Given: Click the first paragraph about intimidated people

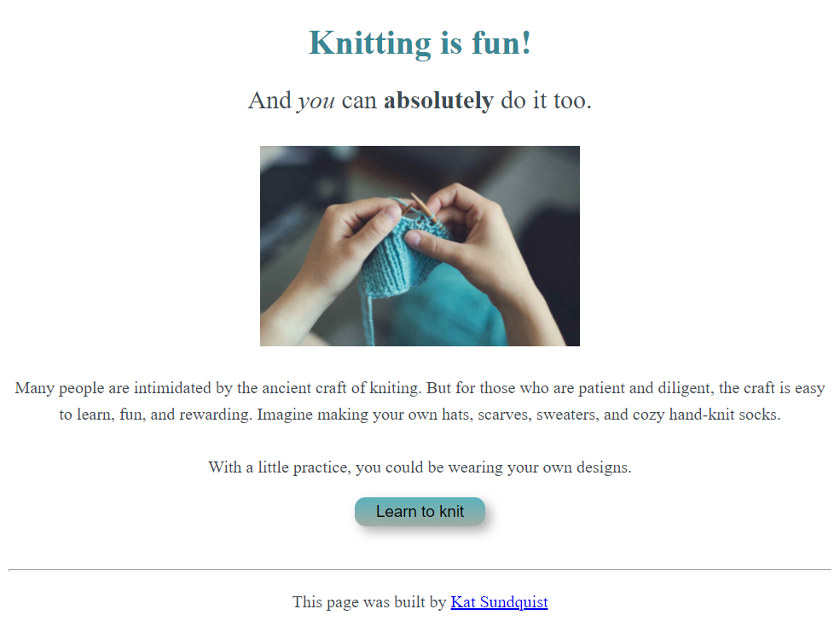Looking at the screenshot, I should 420,401.
